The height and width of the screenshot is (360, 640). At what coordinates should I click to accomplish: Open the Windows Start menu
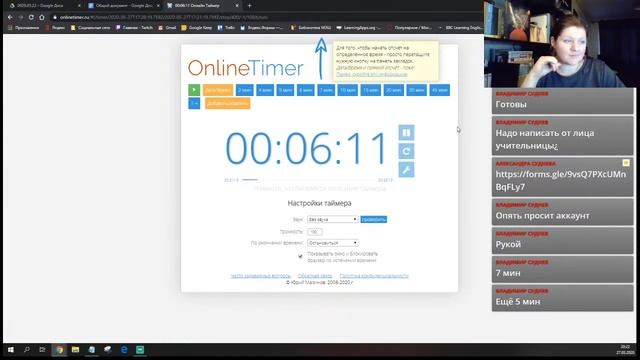point(11,350)
